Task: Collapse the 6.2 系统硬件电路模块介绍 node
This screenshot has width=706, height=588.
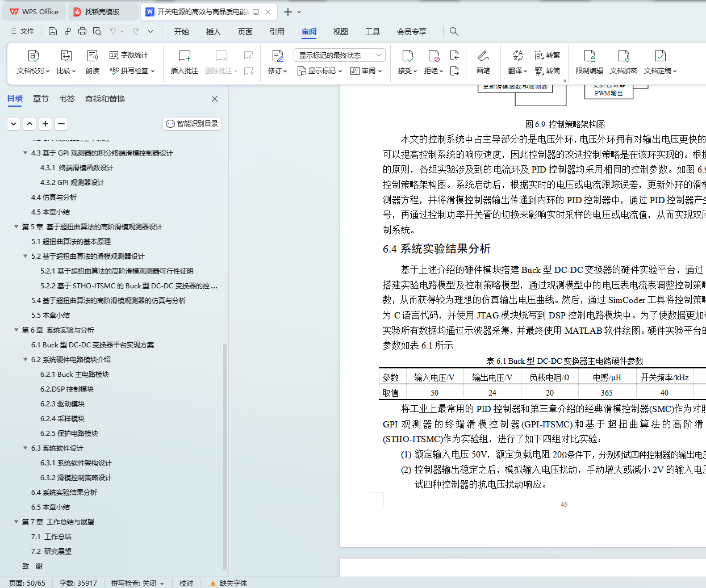Action: click(x=25, y=359)
